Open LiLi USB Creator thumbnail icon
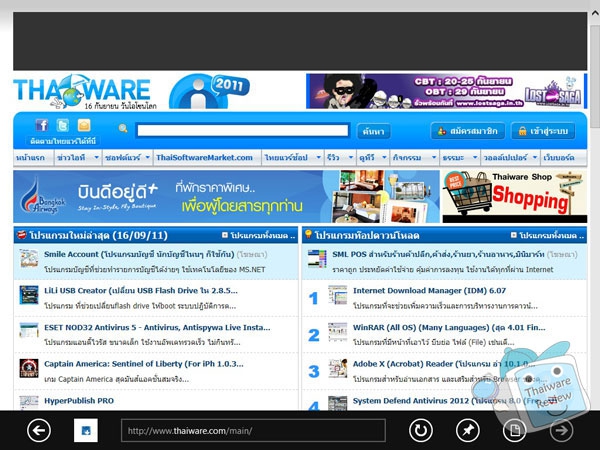The width and height of the screenshot is (600, 450). (x=29, y=295)
